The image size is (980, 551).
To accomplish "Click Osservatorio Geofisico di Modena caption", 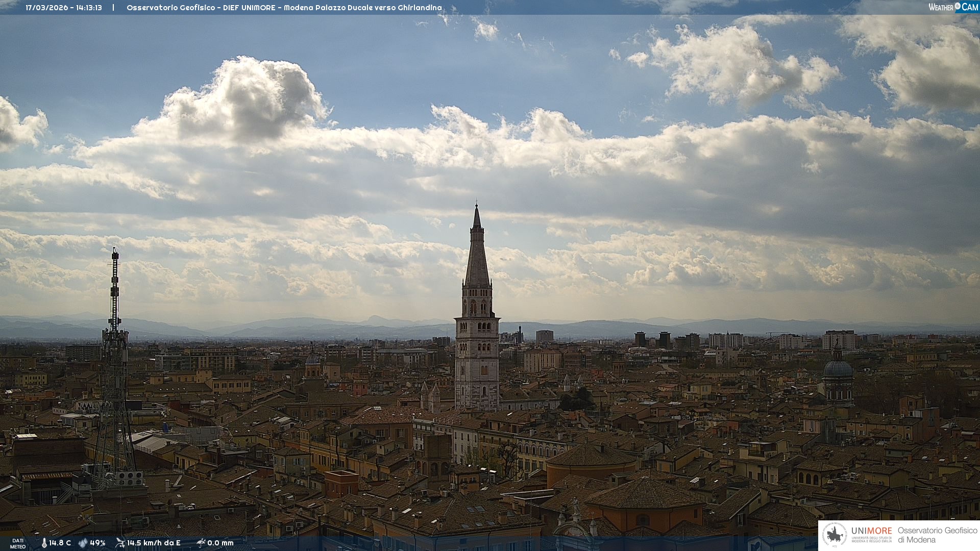I will click(937, 535).
